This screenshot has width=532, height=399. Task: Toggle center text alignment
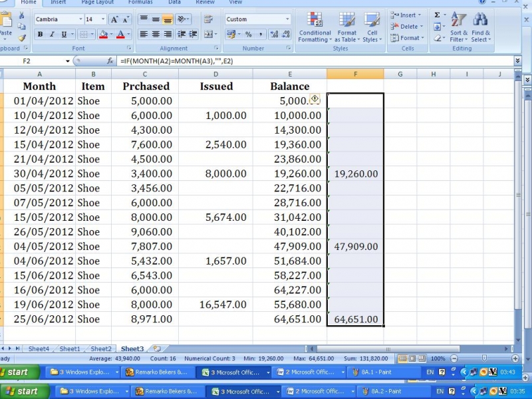156,35
